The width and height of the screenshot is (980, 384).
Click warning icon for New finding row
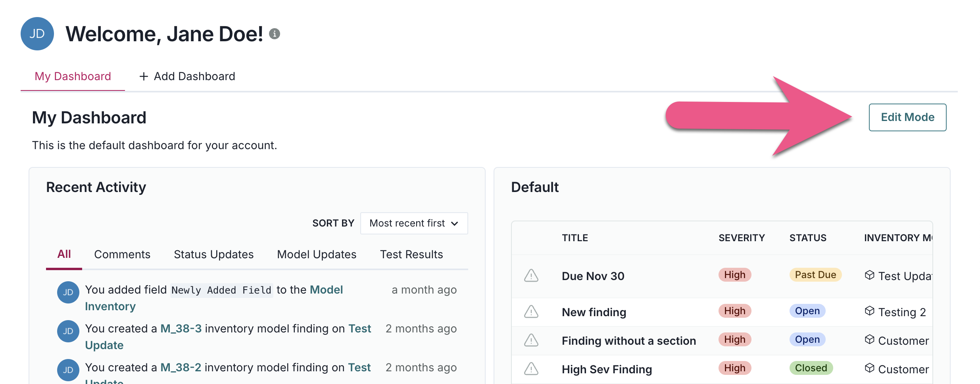[531, 312]
